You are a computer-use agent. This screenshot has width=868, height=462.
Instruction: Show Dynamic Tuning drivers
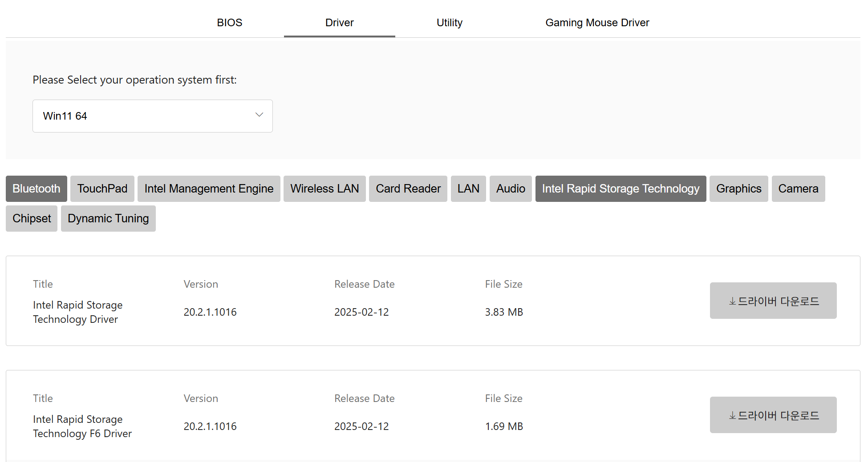(108, 218)
